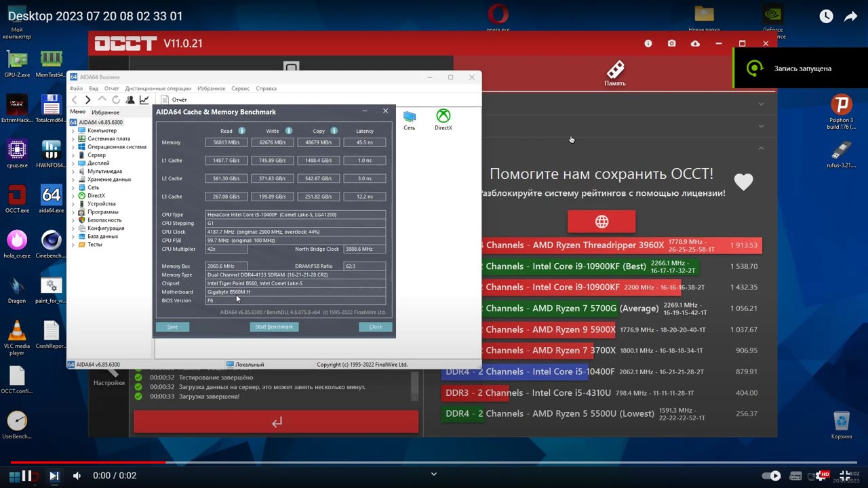Click the heart icon in OCCT banner

744,182
